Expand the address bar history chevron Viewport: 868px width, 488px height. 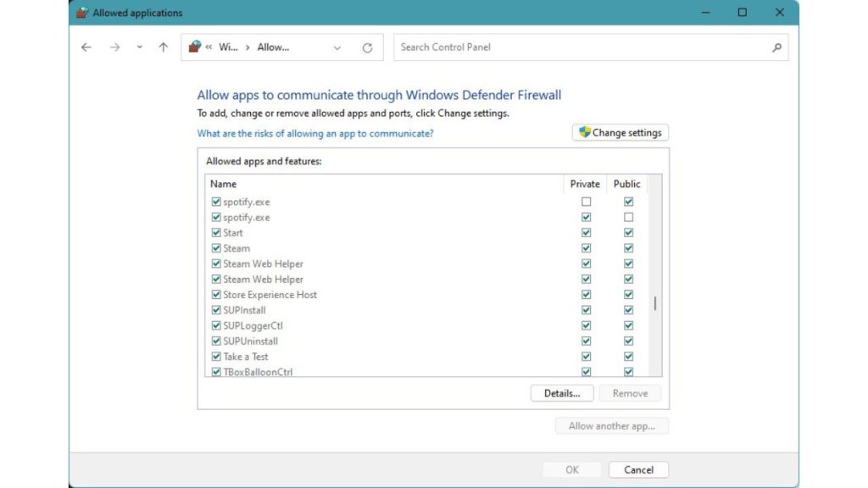[337, 47]
